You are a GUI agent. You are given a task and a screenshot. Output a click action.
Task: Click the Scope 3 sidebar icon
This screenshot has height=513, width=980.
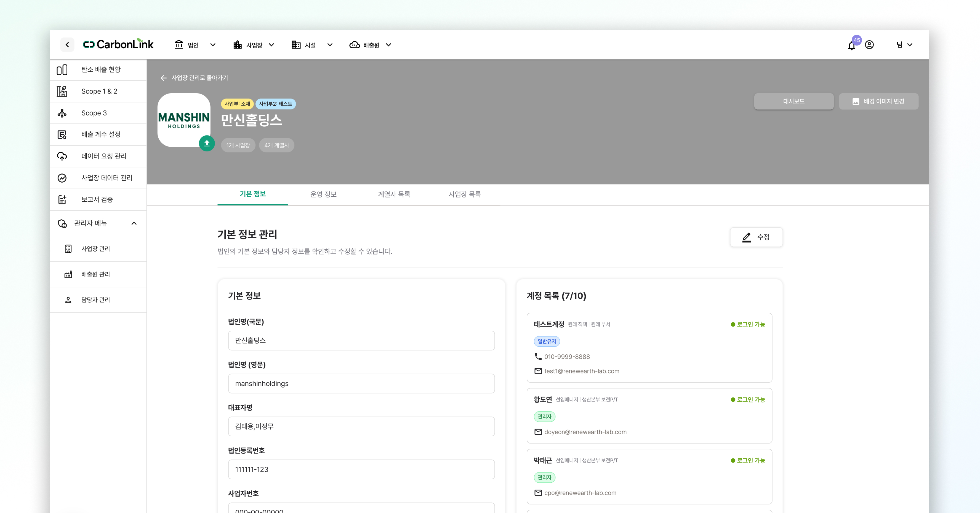tap(62, 113)
